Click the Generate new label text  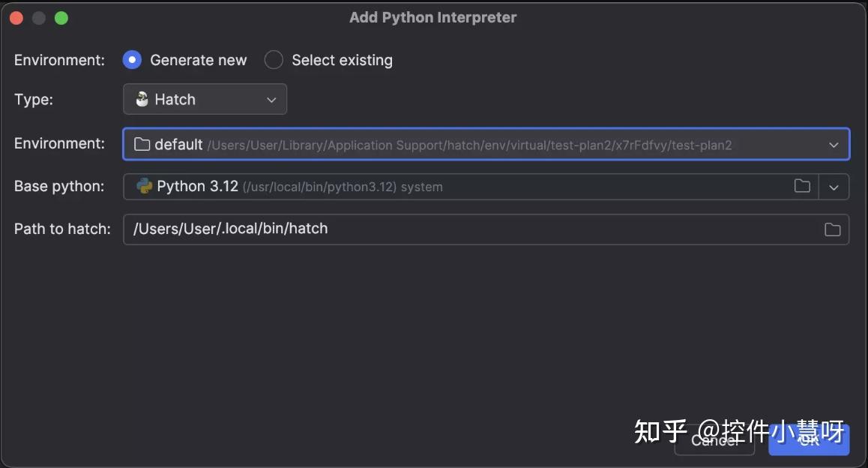pos(198,59)
